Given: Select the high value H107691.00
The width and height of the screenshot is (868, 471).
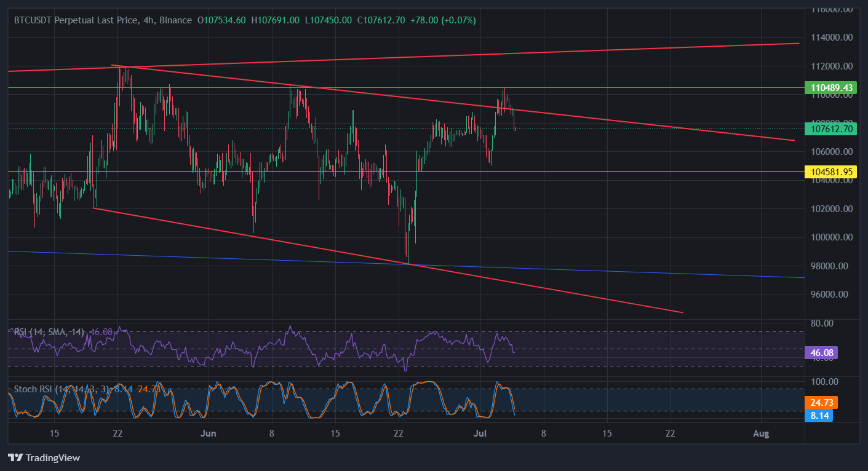Looking at the screenshot, I should pos(275,20).
